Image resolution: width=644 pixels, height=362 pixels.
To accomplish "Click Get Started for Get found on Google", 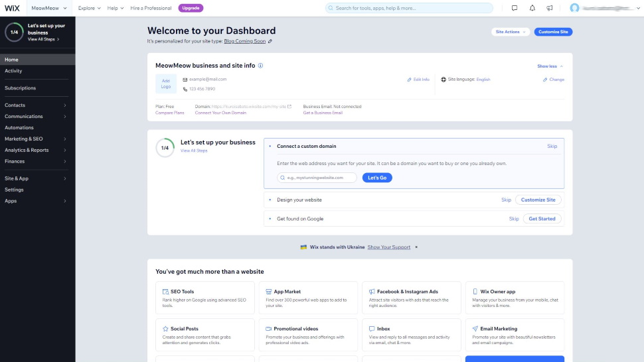I will [x=542, y=219].
